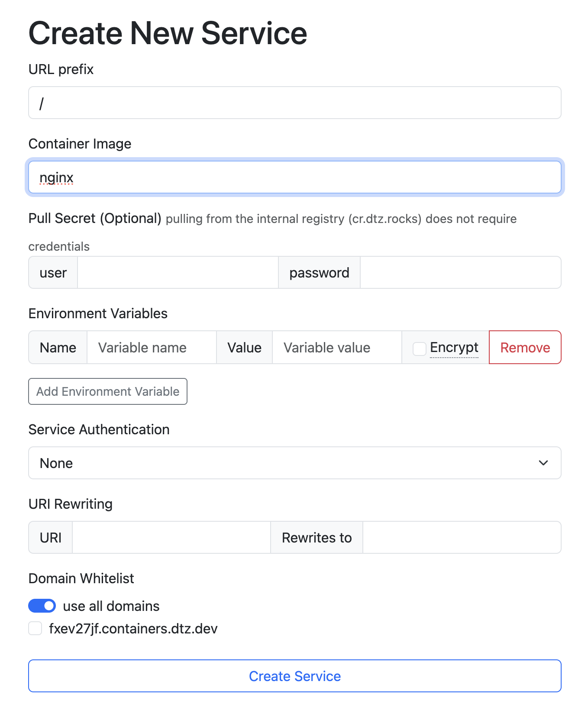Remove the environment variable row
The height and width of the screenshot is (704, 588).
(525, 348)
